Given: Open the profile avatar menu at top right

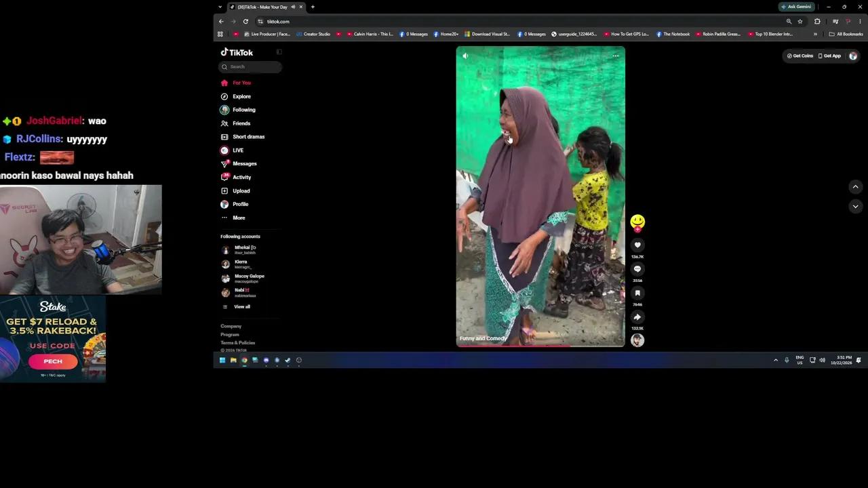Looking at the screenshot, I should [x=853, y=56].
